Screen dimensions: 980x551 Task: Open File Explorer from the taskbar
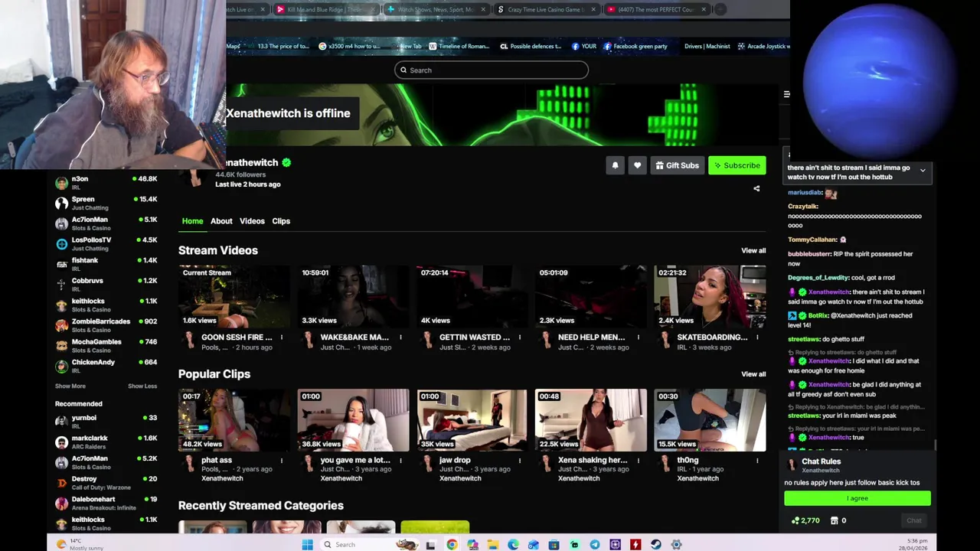492,545
